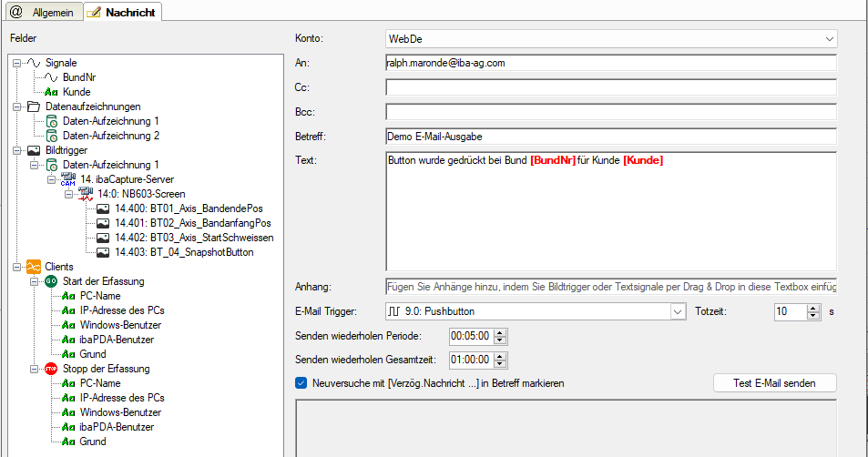Collapse the Bildtrigger tree node
This screenshot has width=868, height=457.
[17, 150]
